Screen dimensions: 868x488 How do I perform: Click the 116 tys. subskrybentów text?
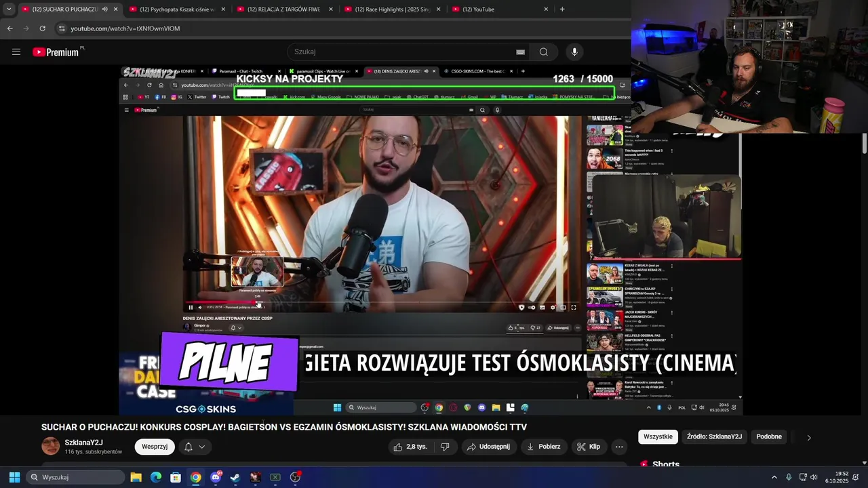94,452
